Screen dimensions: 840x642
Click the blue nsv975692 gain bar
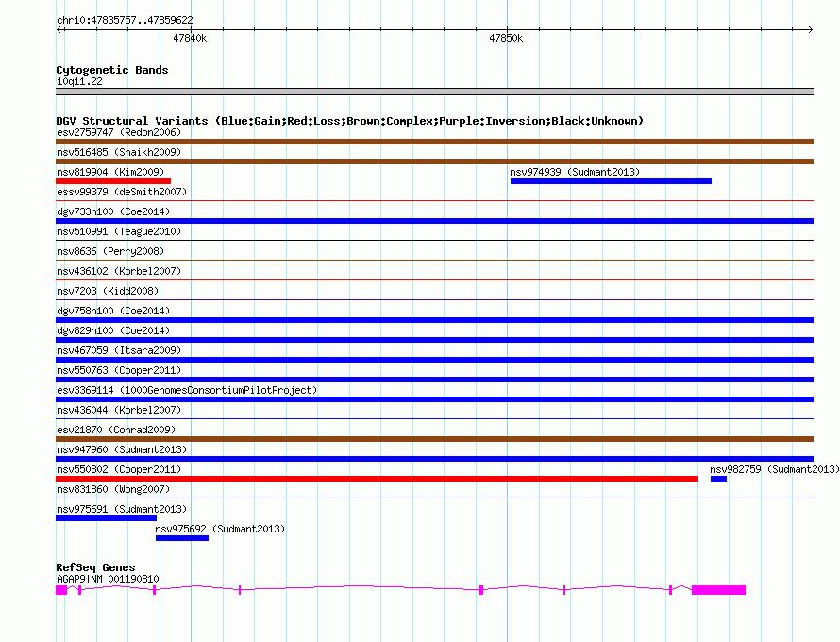point(181,538)
